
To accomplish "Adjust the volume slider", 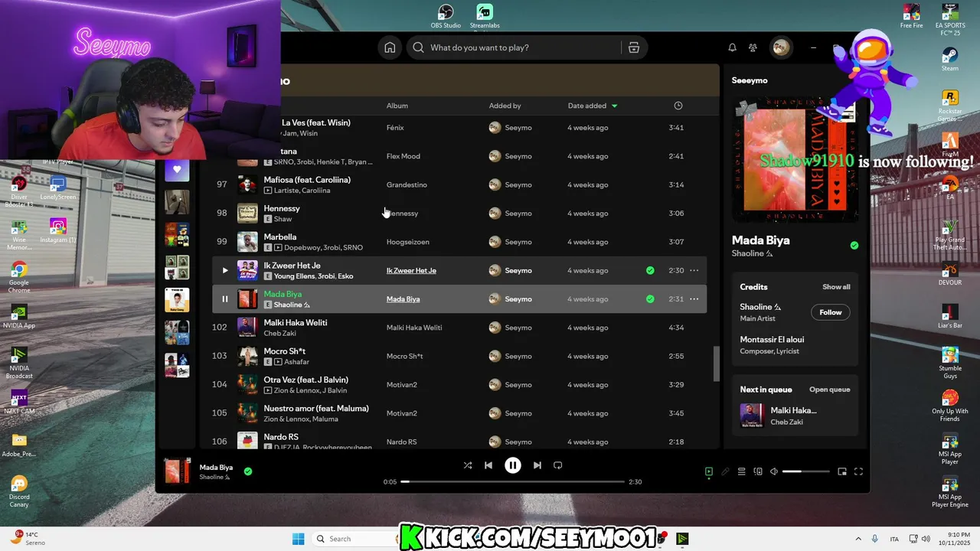I will [x=806, y=471].
